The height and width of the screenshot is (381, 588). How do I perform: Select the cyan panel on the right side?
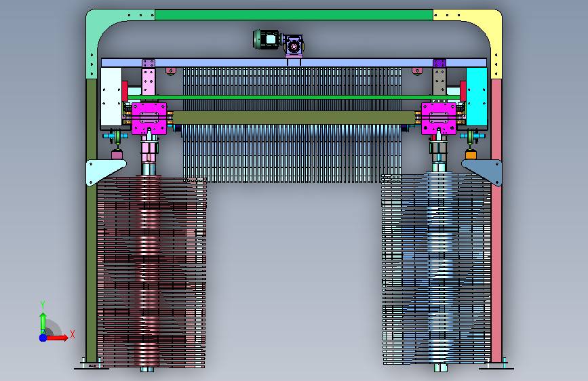(x=477, y=96)
